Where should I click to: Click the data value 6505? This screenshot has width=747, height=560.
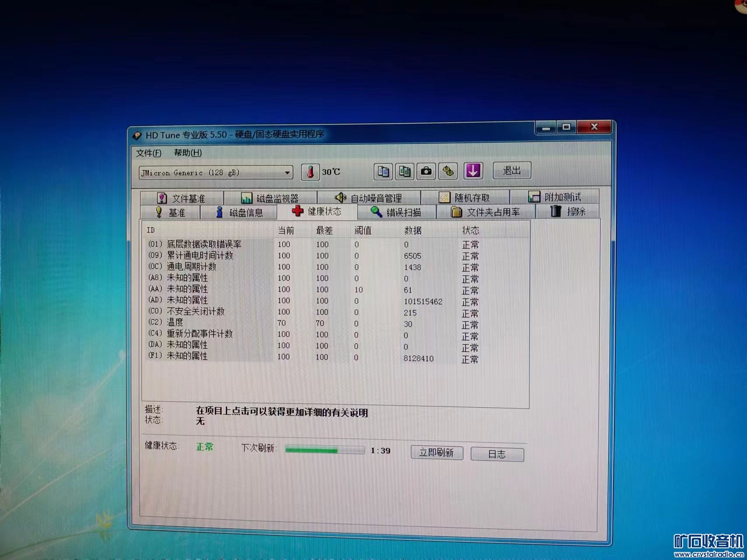pos(412,256)
